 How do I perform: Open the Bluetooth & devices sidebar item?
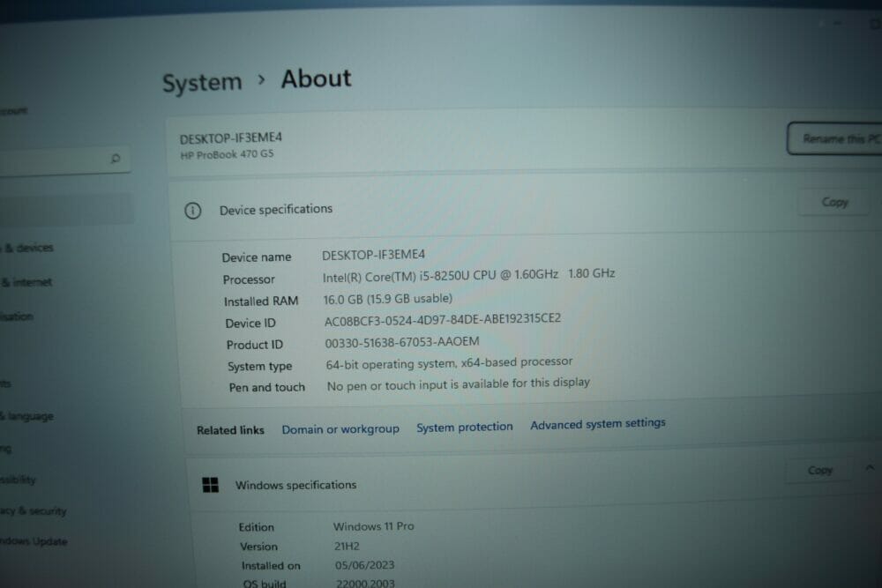(27, 248)
